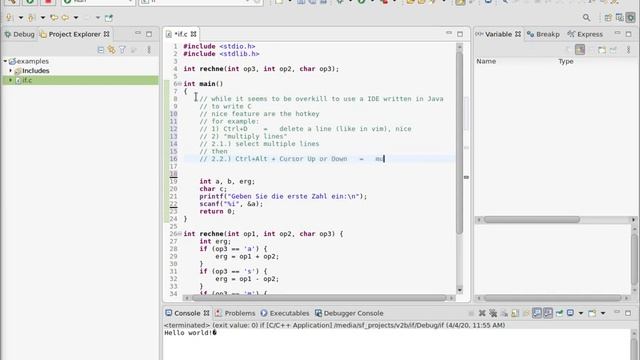Go to last edit location

coord(54,18)
